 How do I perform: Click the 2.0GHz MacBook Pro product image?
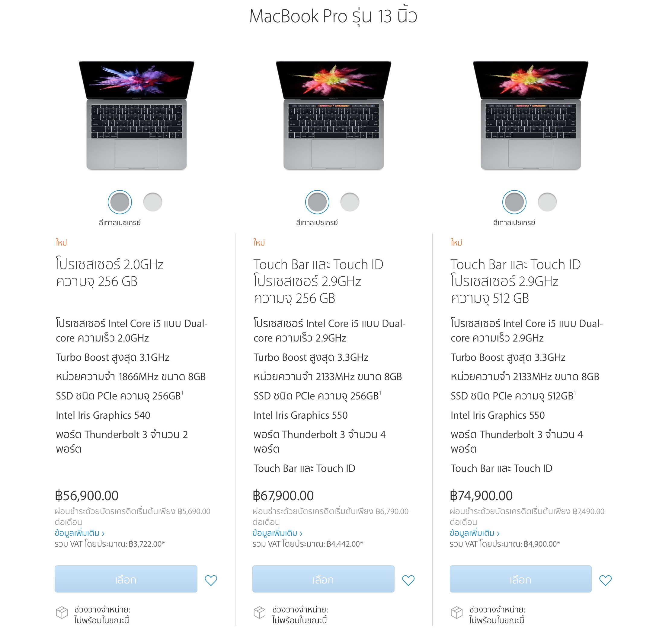pyautogui.click(x=137, y=115)
